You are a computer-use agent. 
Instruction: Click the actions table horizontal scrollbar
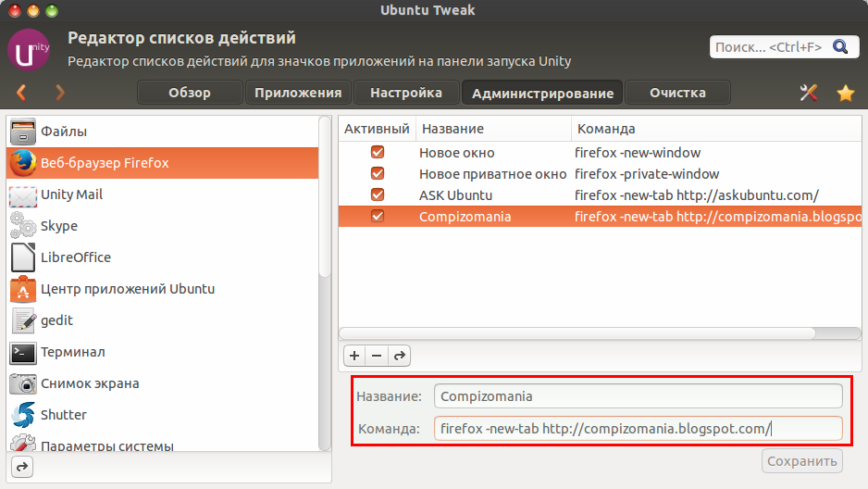(577, 332)
